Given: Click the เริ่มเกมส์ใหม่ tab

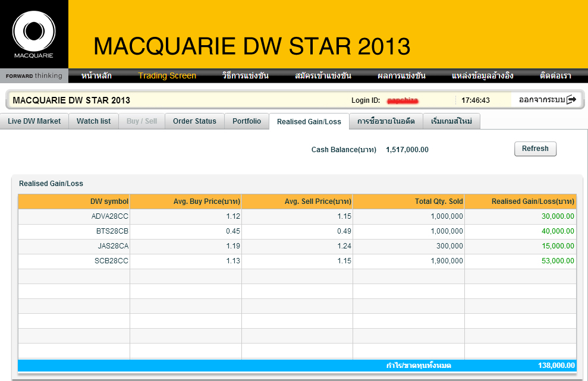Looking at the screenshot, I should pos(451,121).
